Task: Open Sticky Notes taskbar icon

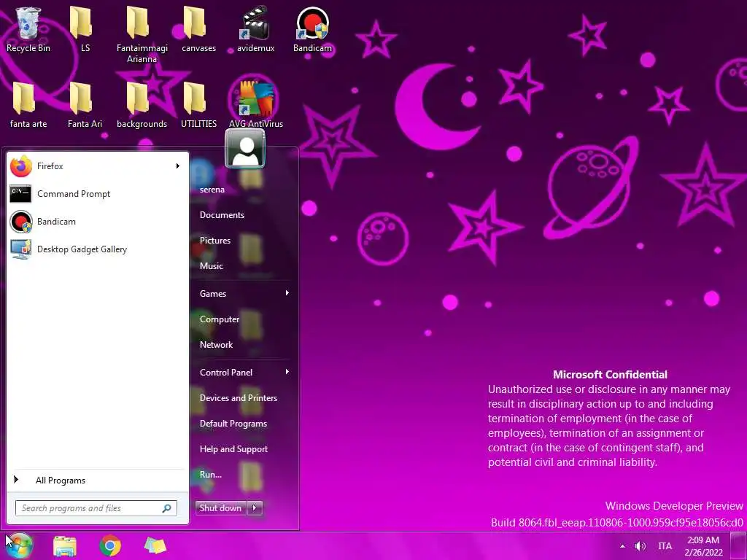Action: [x=155, y=546]
